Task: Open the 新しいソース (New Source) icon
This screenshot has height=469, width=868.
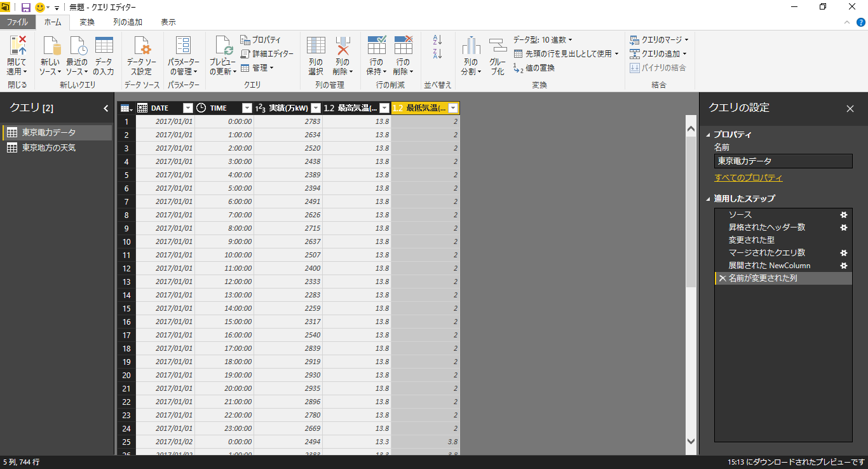Action: (x=50, y=46)
